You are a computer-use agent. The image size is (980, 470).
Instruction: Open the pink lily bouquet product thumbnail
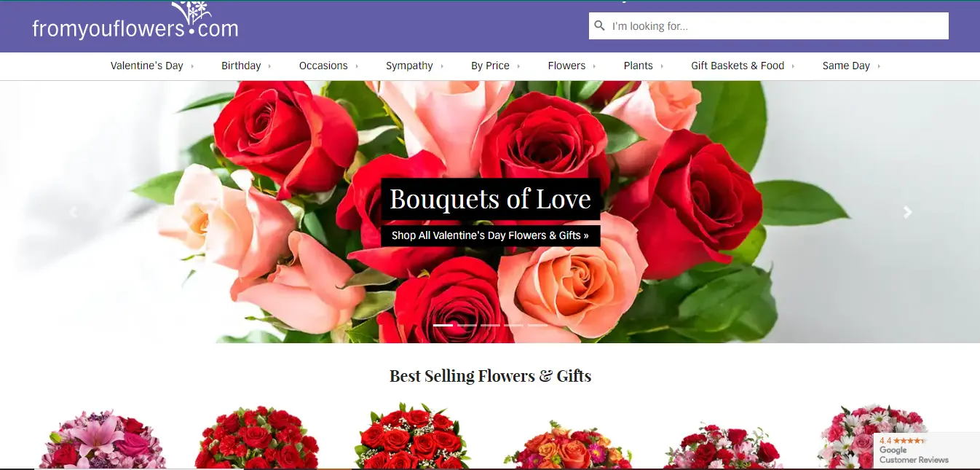102,439
